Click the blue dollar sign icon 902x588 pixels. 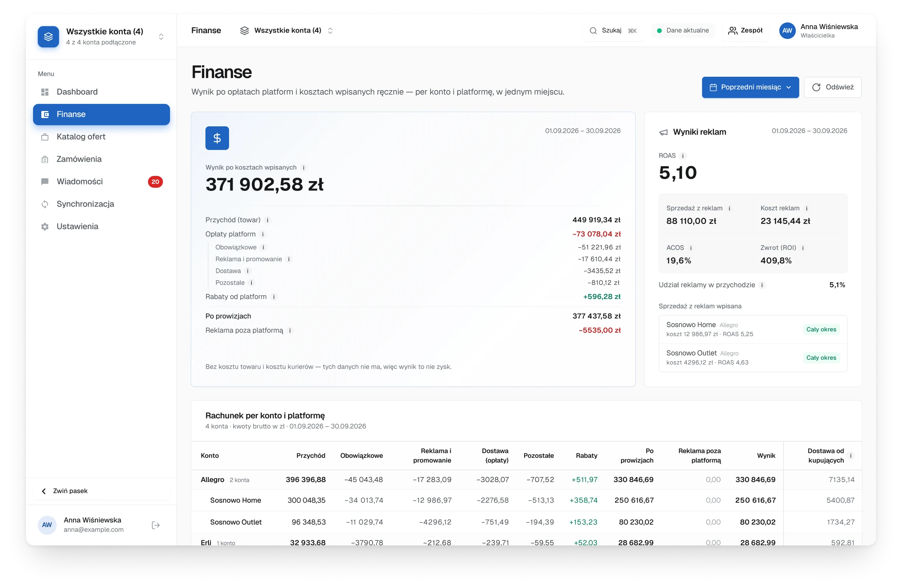(x=217, y=138)
